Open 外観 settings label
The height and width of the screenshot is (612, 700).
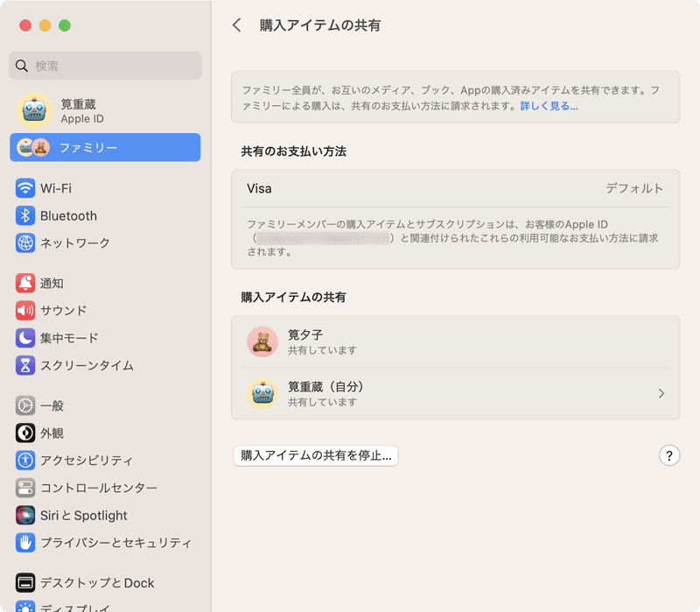pyautogui.click(x=52, y=433)
